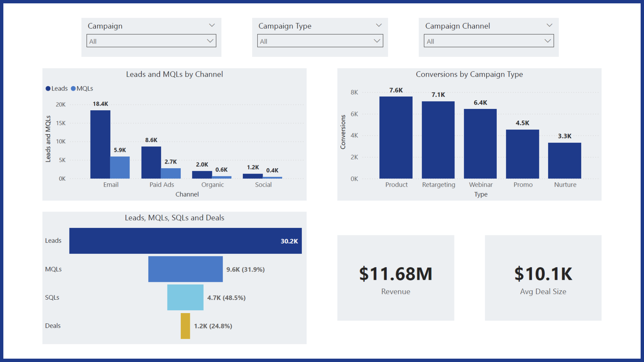
Task: Select the yellow Deals funnel bar
Action: 185,326
